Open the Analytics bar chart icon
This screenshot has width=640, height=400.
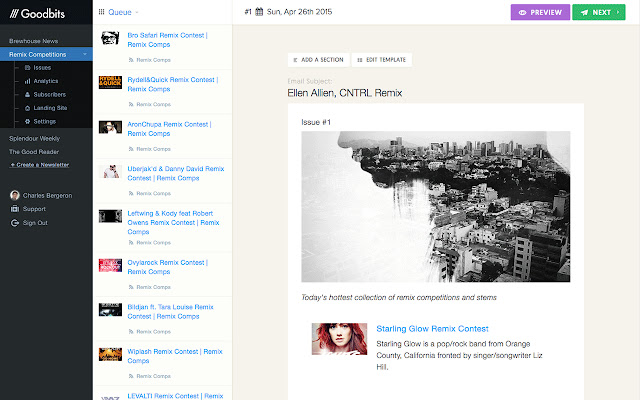point(27,81)
